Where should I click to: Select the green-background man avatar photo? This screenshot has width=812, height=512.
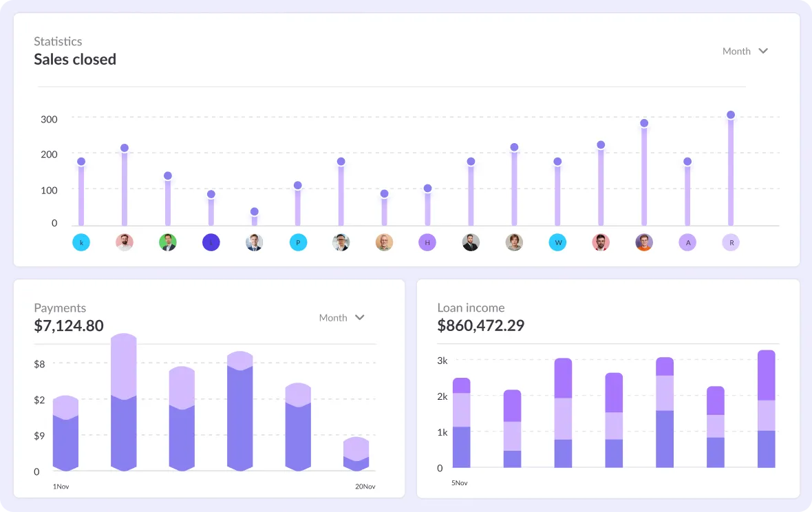pos(168,242)
